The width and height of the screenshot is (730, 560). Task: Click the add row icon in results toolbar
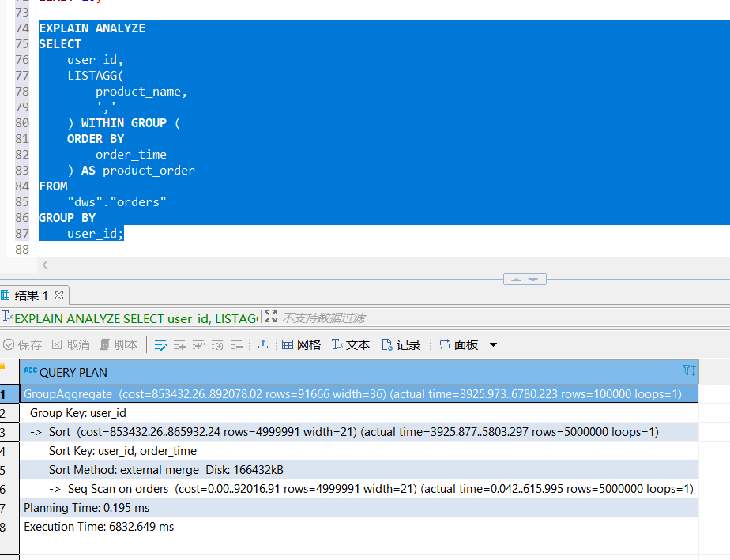[179, 344]
